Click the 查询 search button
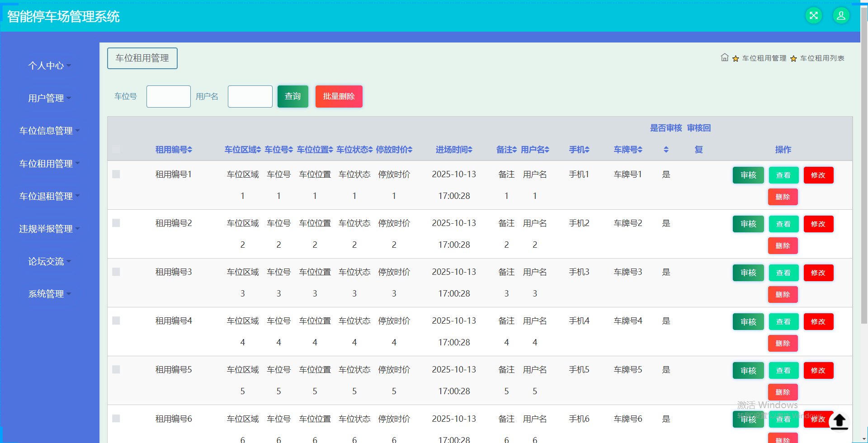The height and width of the screenshot is (443, 868). (x=292, y=96)
